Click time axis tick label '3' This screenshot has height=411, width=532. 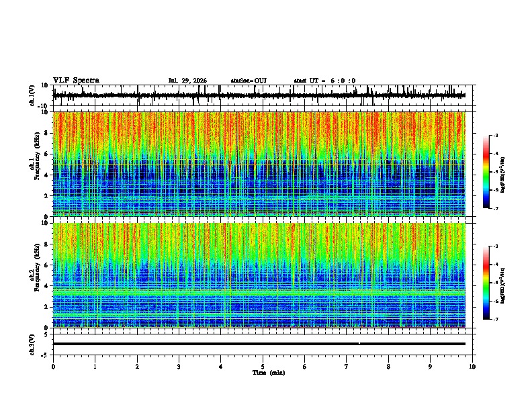[x=179, y=367]
